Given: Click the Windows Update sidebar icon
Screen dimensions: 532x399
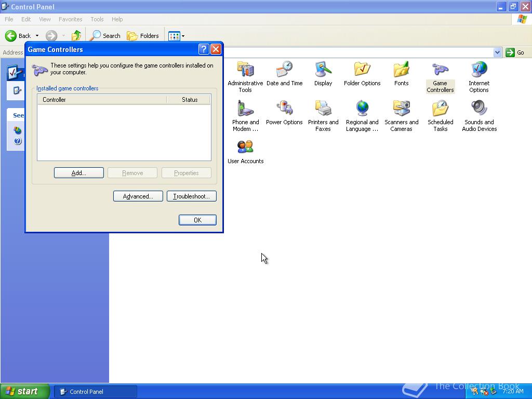Looking at the screenshot, I should (x=18, y=130).
